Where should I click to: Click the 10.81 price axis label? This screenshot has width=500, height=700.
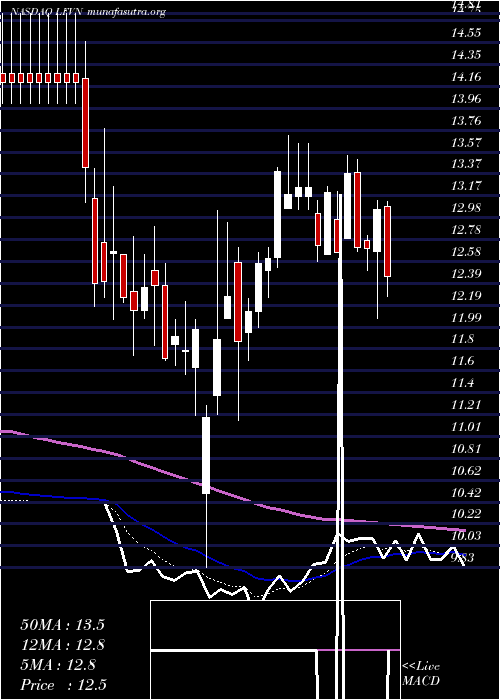pyautogui.click(x=467, y=449)
